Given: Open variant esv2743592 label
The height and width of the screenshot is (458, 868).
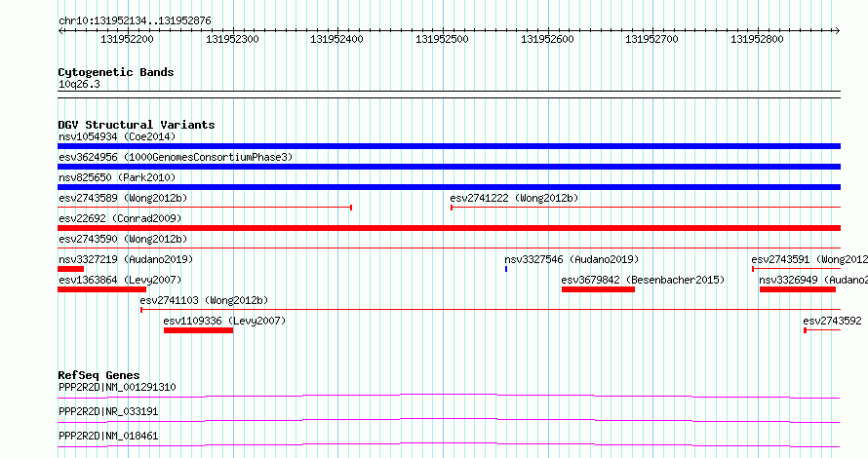Looking at the screenshot, I should (832, 321).
